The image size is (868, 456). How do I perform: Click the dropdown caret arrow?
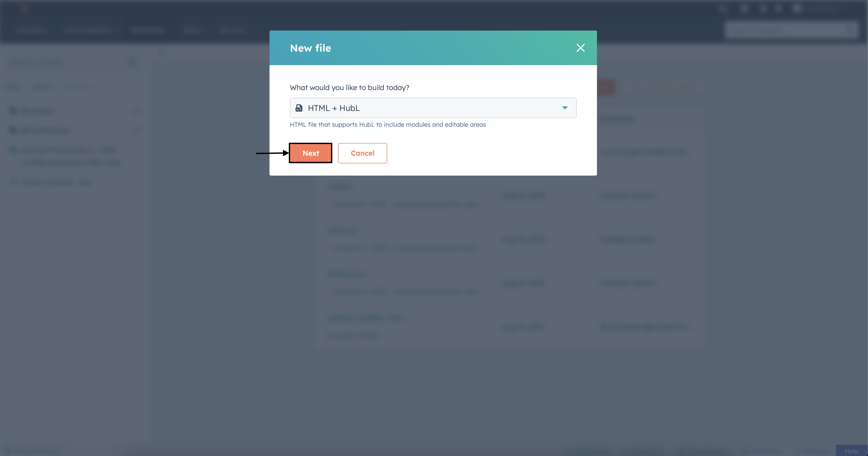point(565,108)
